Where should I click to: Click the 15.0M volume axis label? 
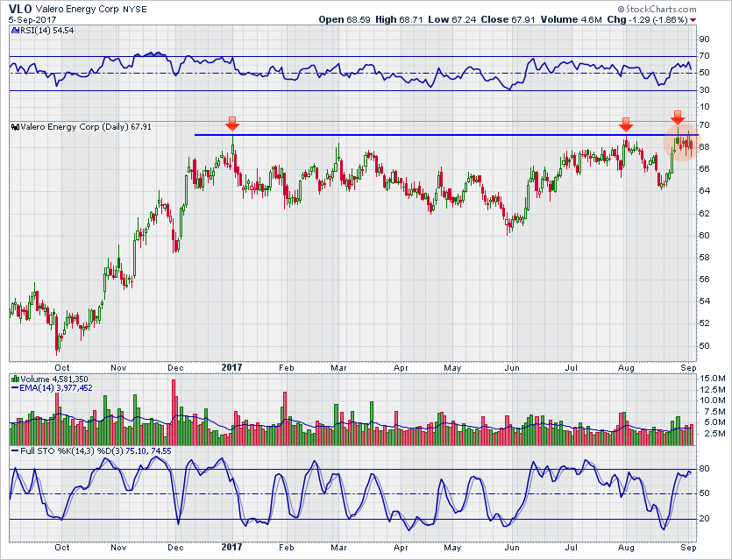[712, 379]
